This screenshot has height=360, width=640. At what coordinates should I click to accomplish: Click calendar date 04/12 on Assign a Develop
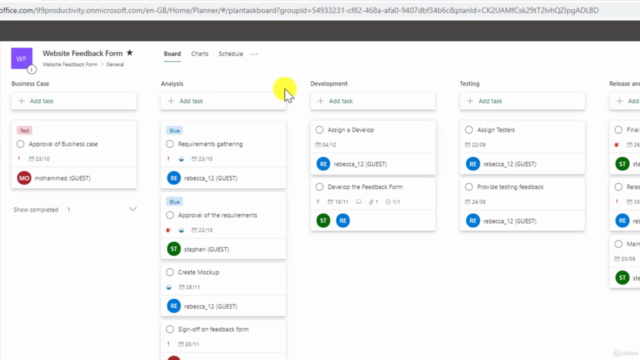(326, 144)
